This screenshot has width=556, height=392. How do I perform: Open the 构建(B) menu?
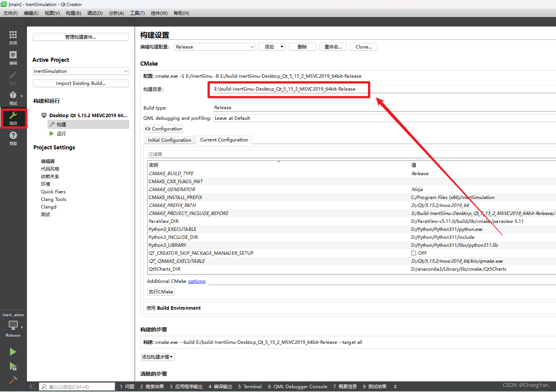pyautogui.click(x=74, y=13)
